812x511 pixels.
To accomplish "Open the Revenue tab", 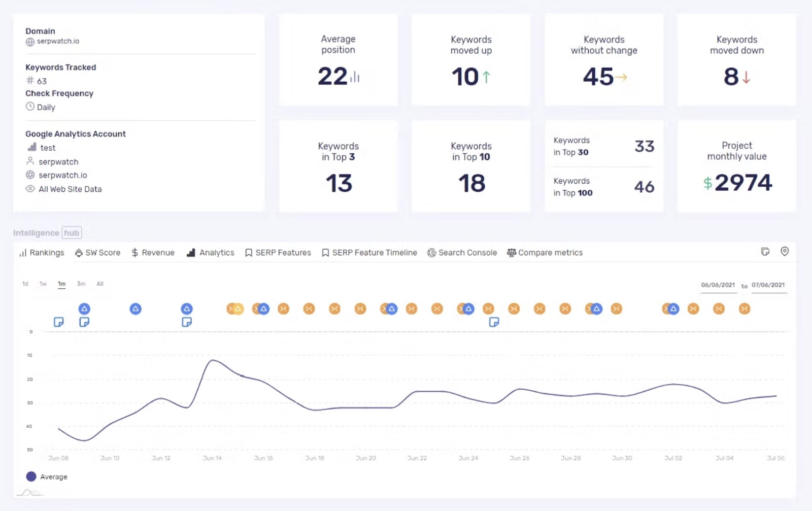I will click(x=153, y=253).
